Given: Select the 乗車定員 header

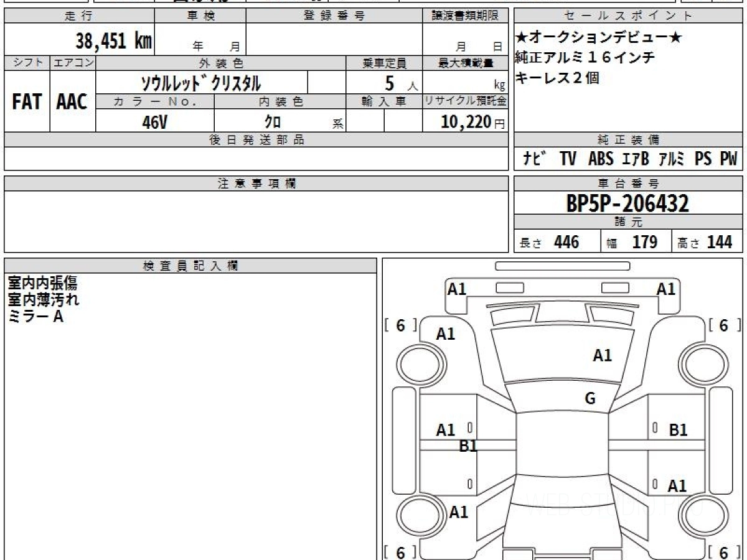Looking at the screenshot, I should click(x=384, y=63).
